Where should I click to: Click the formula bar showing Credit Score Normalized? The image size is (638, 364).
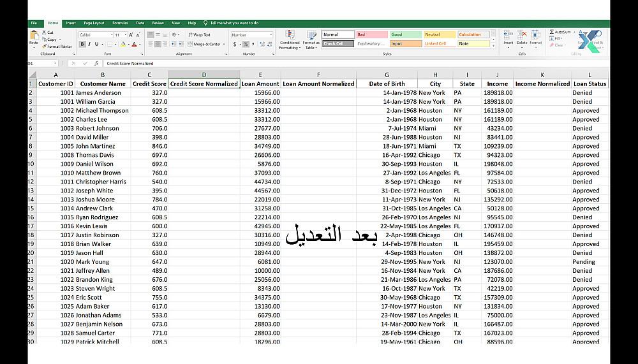[x=356, y=64]
